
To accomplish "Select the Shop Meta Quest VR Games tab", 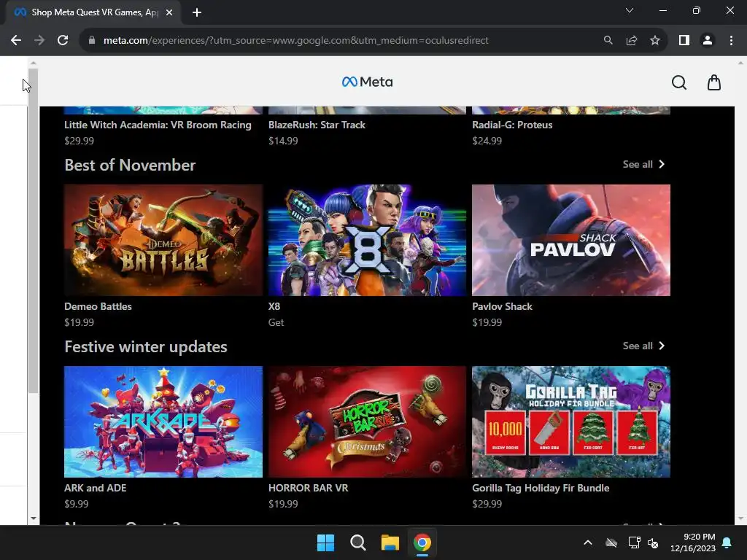I will [x=93, y=12].
